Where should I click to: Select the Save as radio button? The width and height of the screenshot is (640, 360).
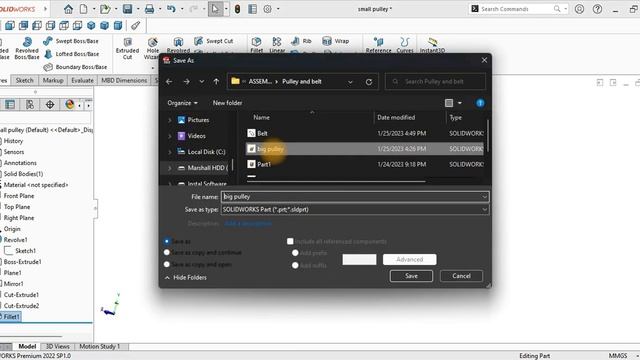[x=167, y=241]
